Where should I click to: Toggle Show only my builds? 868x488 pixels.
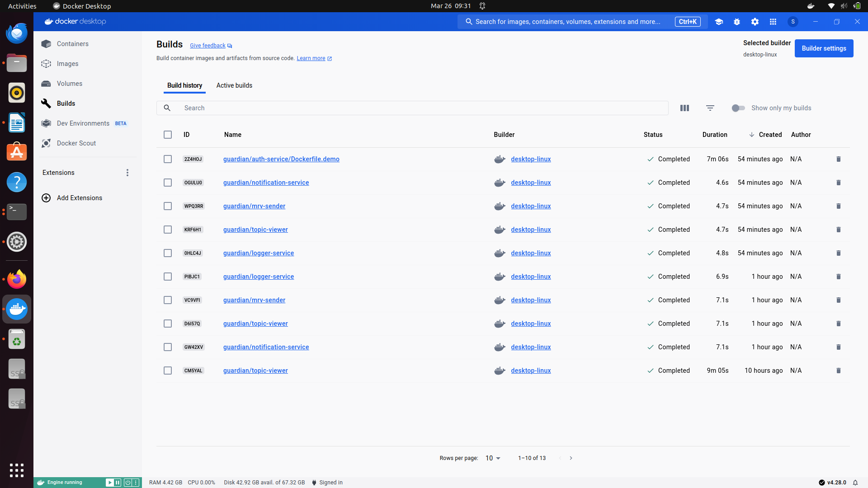click(x=738, y=108)
